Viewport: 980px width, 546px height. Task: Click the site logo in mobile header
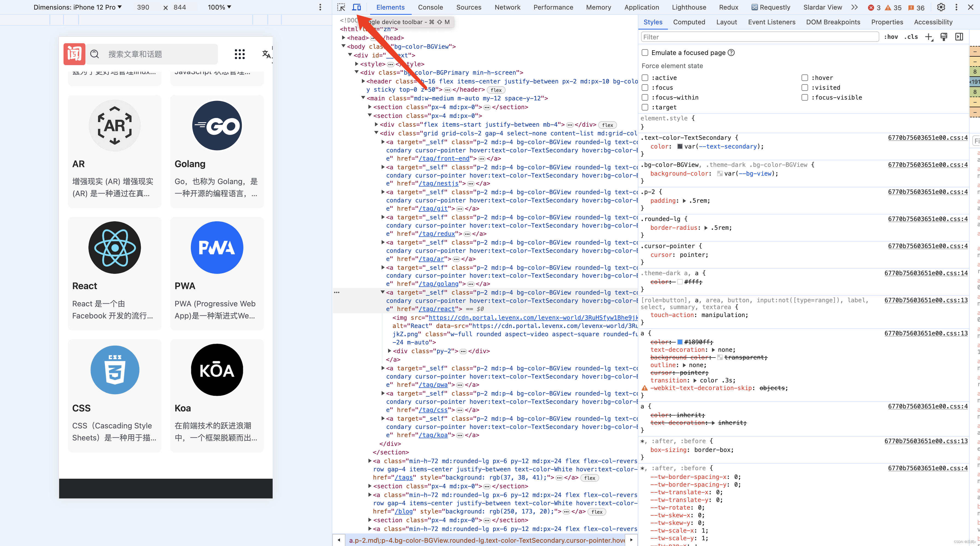(x=74, y=54)
